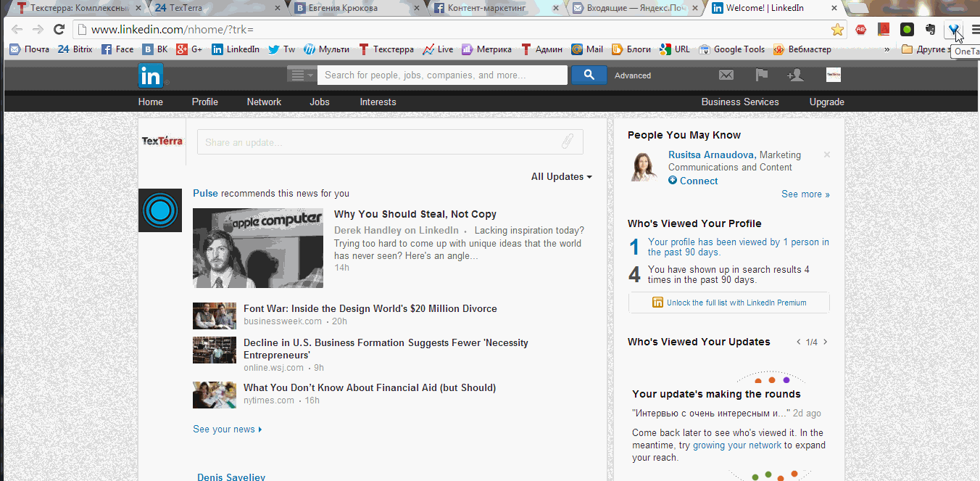This screenshot has height=481, width=980.
Task: Go back with the browser back arrow
Action: tap(17, 30)
